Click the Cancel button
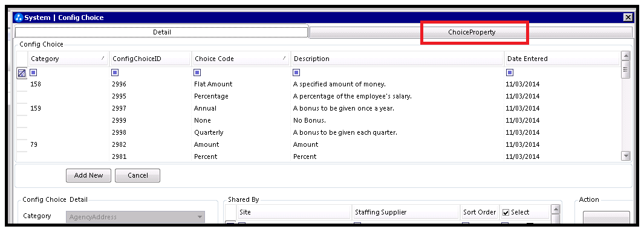The height and width of the screenshot is (229, 644). [x=138, y=175]
